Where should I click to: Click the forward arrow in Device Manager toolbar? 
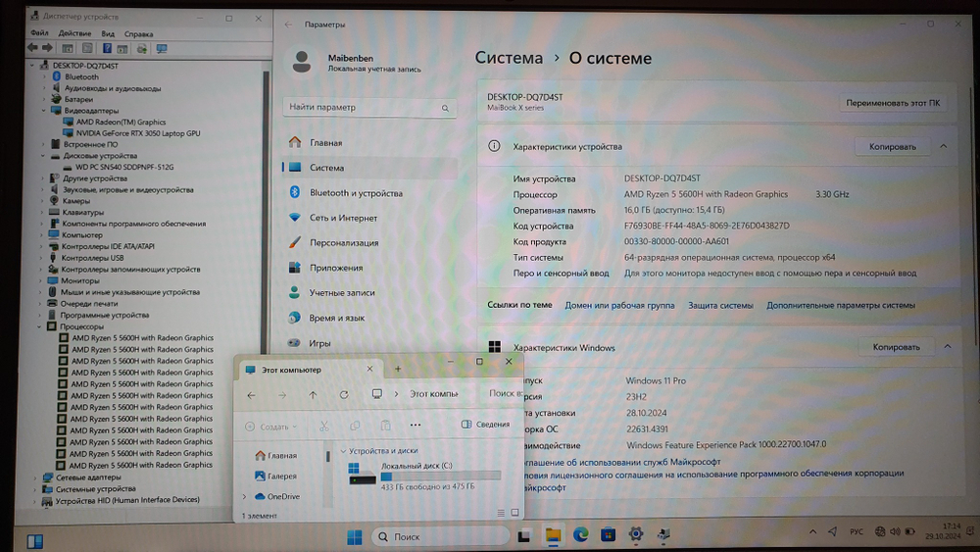coord(47,48)
